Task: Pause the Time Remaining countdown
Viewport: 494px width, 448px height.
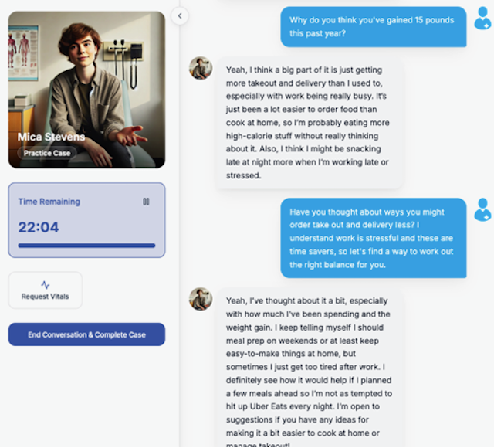Action: [x=146, y=202]
